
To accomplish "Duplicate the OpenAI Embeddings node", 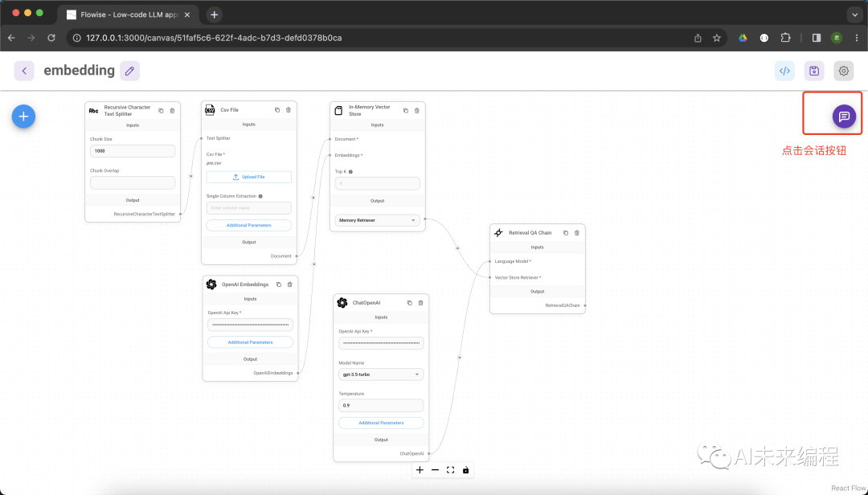I will [x=278, y=284].
